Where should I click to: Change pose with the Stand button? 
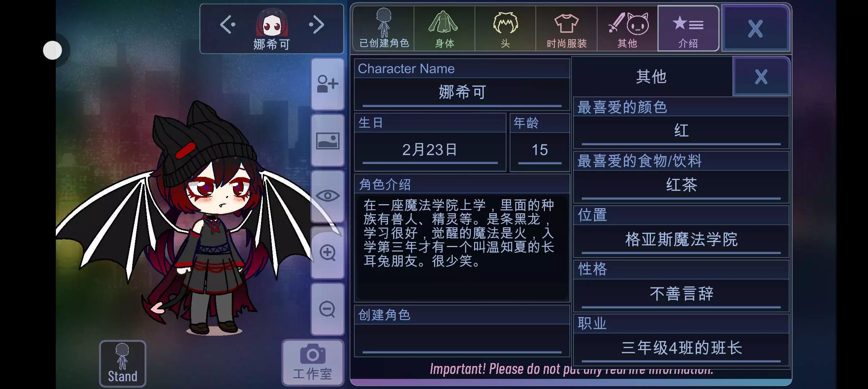[123, 363]
